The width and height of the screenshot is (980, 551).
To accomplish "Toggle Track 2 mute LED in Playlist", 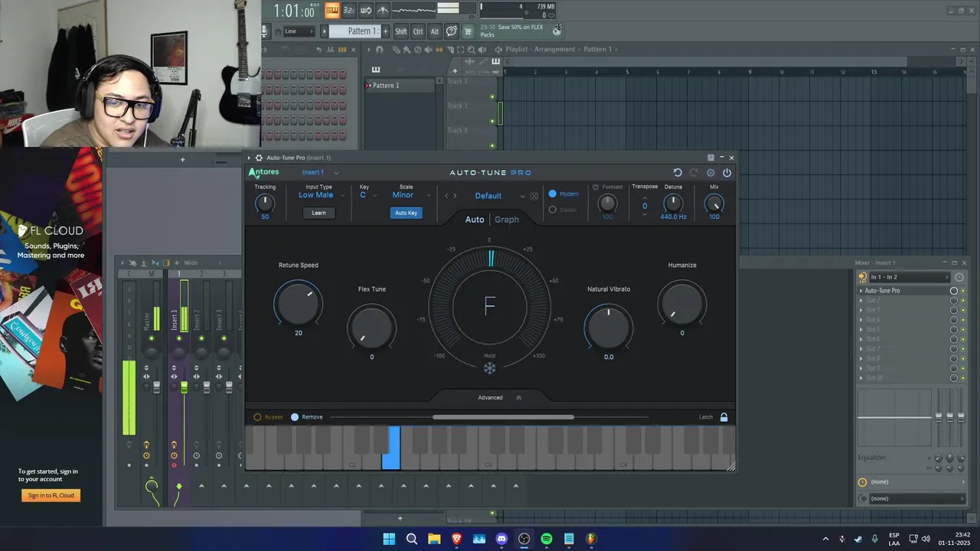I will [x=492, y=121].
